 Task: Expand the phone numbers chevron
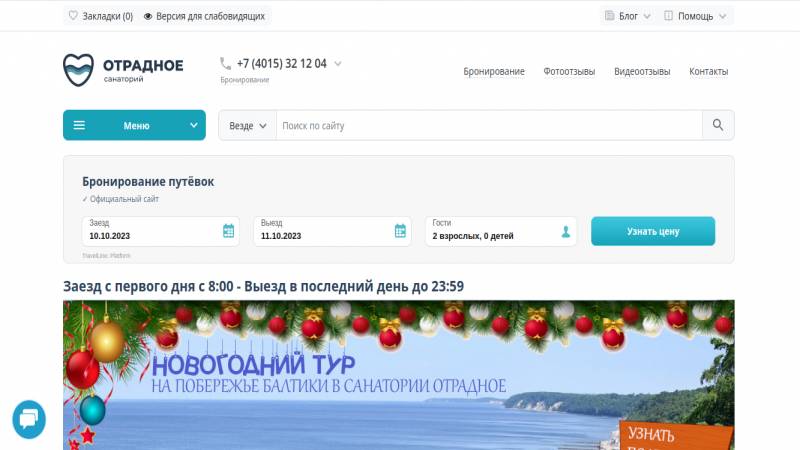[x=338, y=64]
